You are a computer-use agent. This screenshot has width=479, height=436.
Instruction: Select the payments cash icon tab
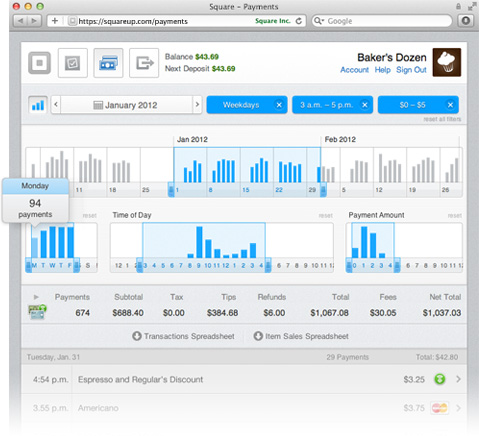[x=108, y=63]
